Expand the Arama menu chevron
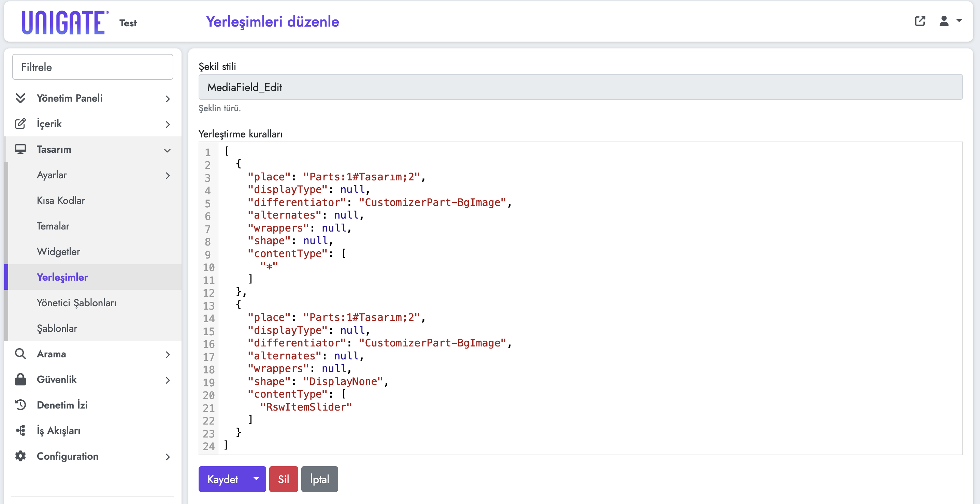980x504 pixels. click(168, 355)
